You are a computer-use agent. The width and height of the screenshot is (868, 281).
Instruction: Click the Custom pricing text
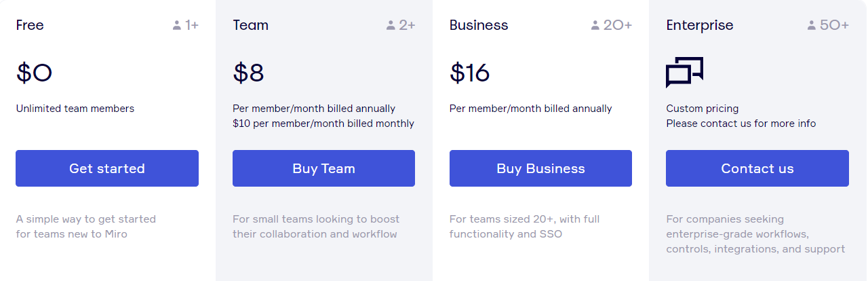[703, 109]
